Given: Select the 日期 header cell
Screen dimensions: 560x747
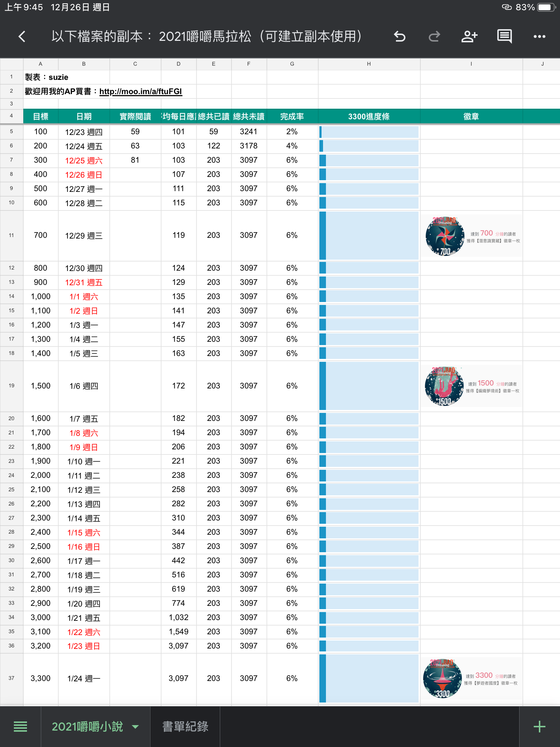Looking at the screenshot, I should (84, 117).
